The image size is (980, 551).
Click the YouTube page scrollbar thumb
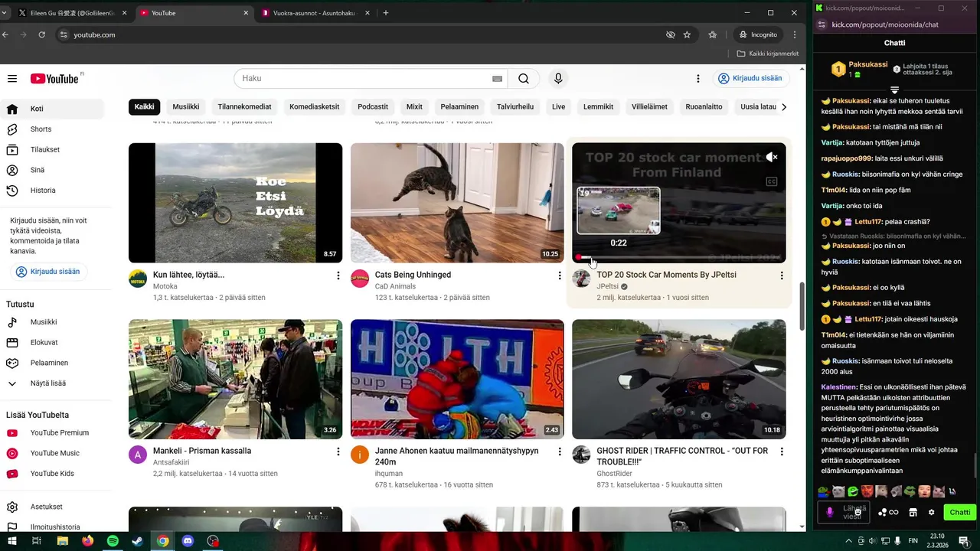[802, 306]
